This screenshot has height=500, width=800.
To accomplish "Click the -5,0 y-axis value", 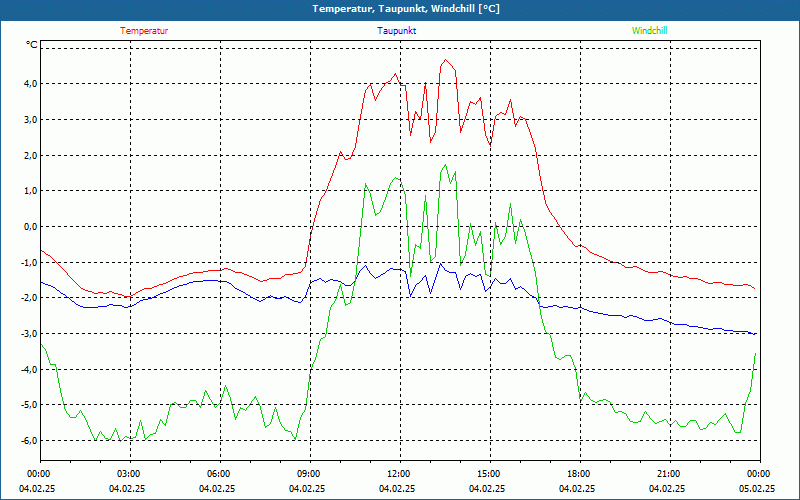I will tap(28, 405).
